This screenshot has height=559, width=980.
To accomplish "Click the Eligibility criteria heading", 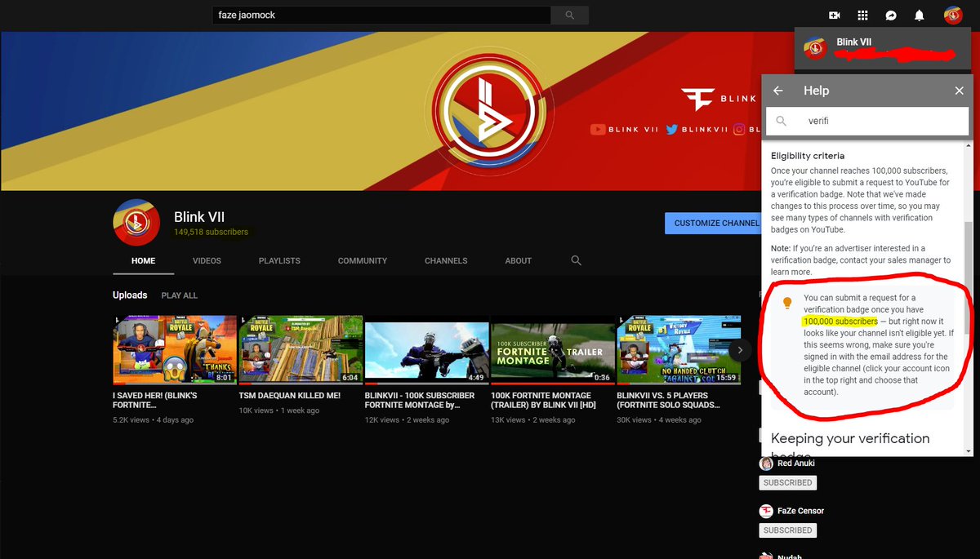I will pos(808,155).
